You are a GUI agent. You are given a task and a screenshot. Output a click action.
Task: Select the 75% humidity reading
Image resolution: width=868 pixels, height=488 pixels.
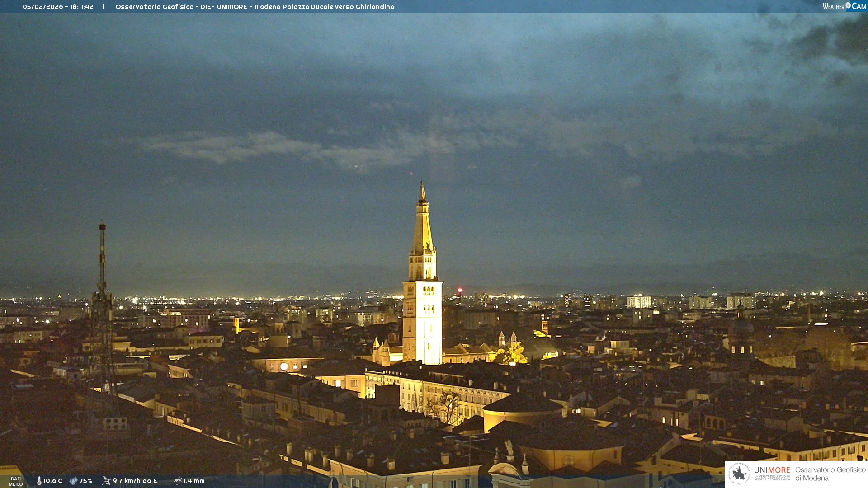point(85,481)
